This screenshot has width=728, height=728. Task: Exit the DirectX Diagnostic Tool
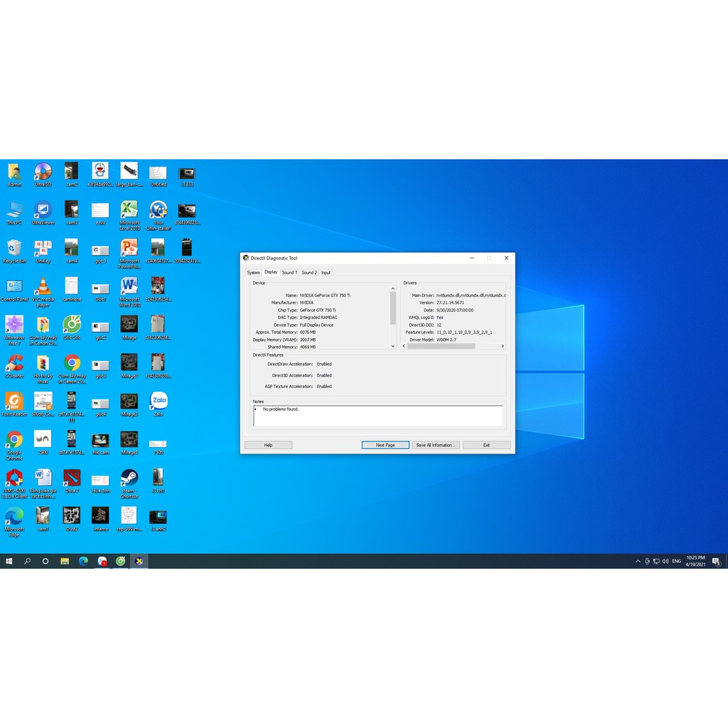pyautogui.click(x=486, y=445)
